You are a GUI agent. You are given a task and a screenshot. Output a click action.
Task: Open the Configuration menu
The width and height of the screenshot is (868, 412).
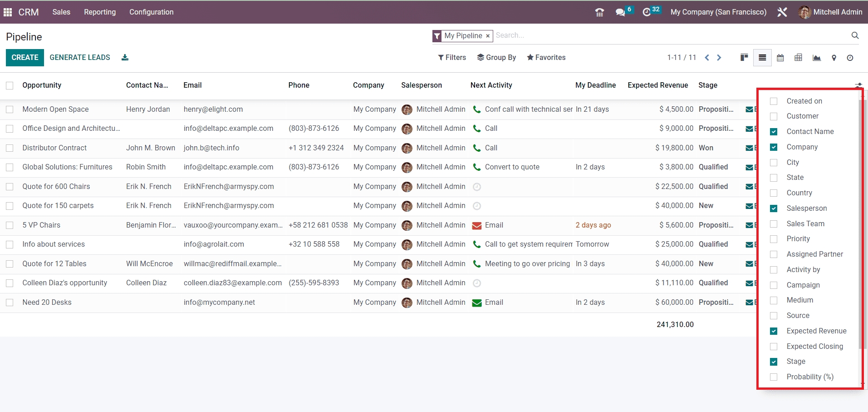point(151,12)
